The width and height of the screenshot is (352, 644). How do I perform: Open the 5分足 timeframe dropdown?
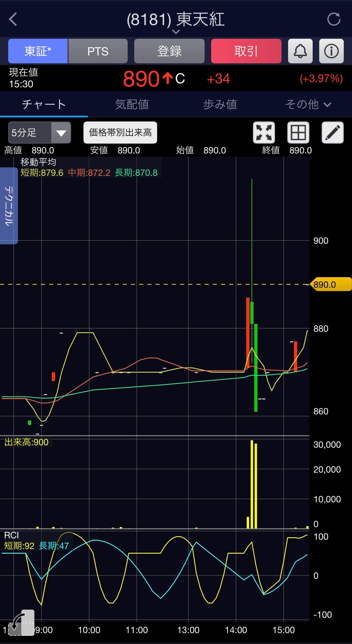coord(40,133)
